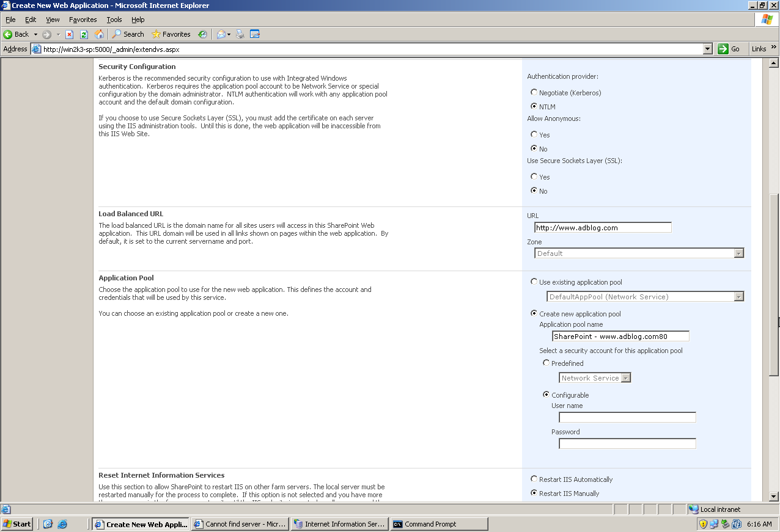Open the DefaultAppPool existing pool dropdown
The height and width of the screenshot is (532, 780).
tap(740, 296)
